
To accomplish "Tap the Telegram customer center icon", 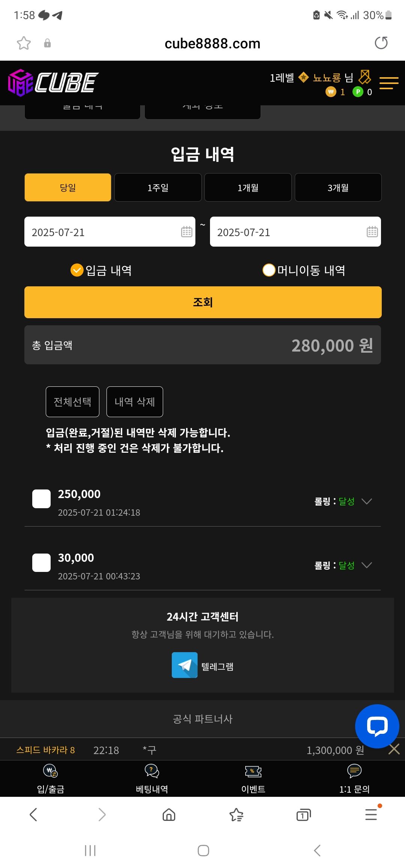I will pyautogui.click(x=184, y=665).
